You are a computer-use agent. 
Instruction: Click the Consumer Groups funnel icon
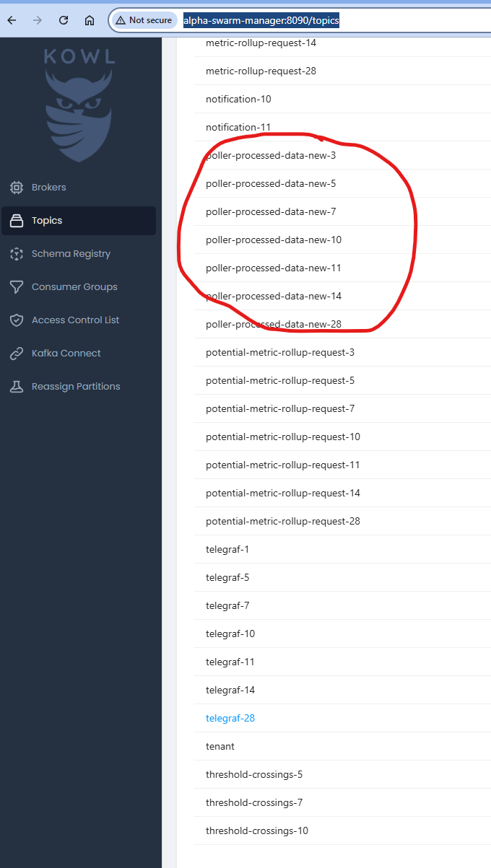click(x=17, y=287)
